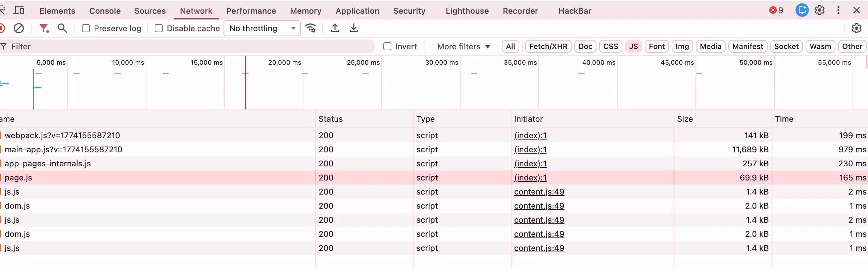
Task: Check the Disable cache checkbox
Action: [x=159, y=29]
